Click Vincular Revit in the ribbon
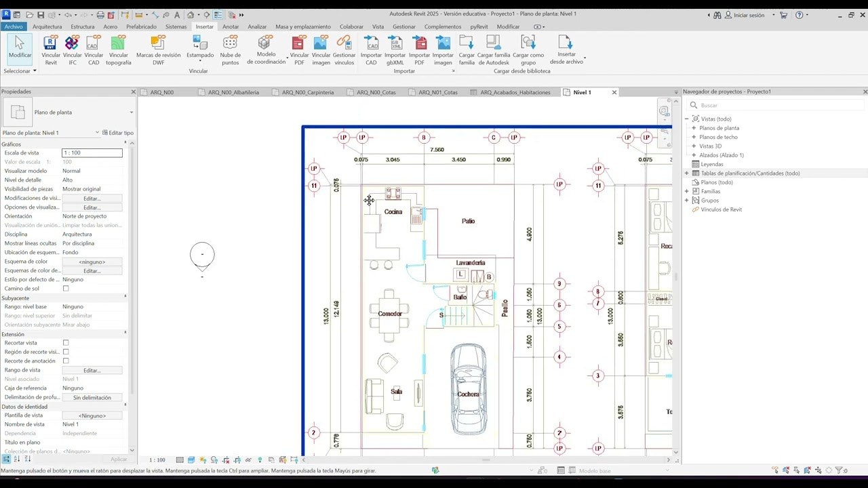Screen dimensions: 868x488 [x=51, y=51]
